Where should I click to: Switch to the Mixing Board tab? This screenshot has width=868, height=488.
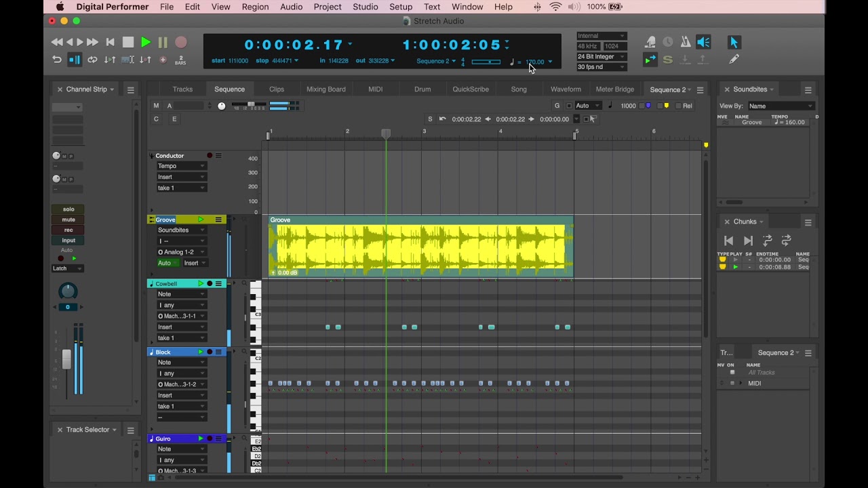[x=325, y=89]
